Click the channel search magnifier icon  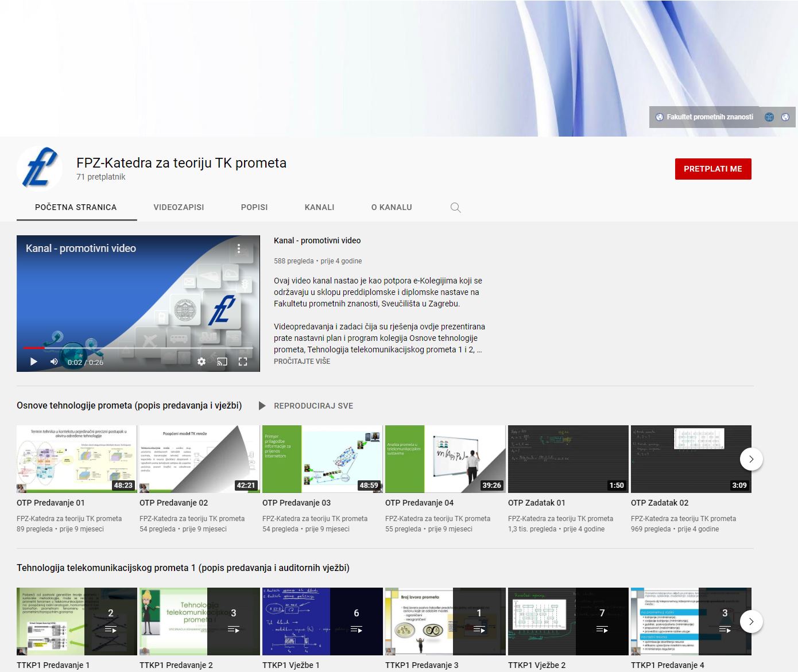[x=456, y=208]
